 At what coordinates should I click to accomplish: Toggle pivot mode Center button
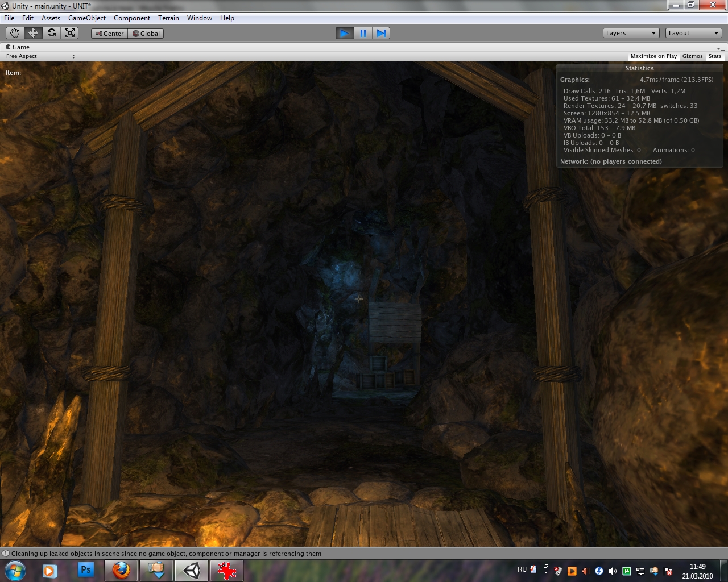[x=110, y=34]
